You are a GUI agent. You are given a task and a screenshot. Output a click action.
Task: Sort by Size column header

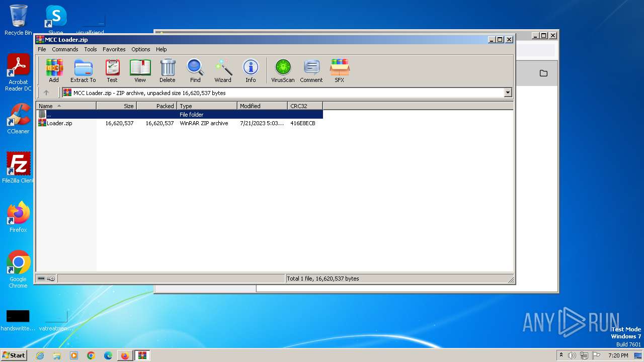point(116,106)
